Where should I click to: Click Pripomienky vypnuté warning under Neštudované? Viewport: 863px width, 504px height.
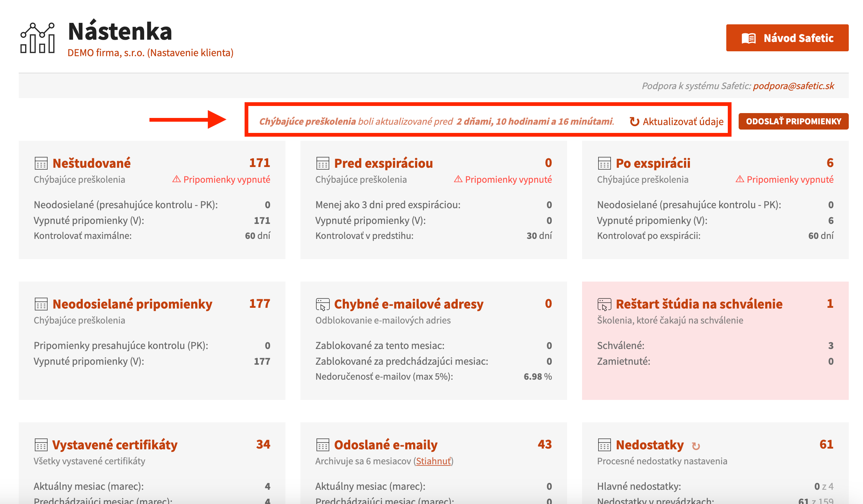[x=221, y=179]
